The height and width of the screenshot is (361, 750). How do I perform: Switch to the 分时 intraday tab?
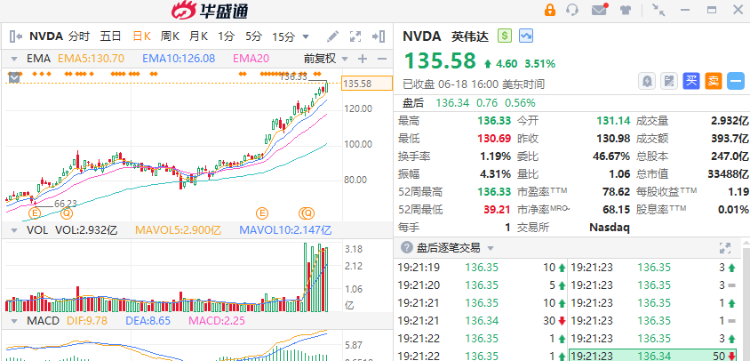(79, 36)
